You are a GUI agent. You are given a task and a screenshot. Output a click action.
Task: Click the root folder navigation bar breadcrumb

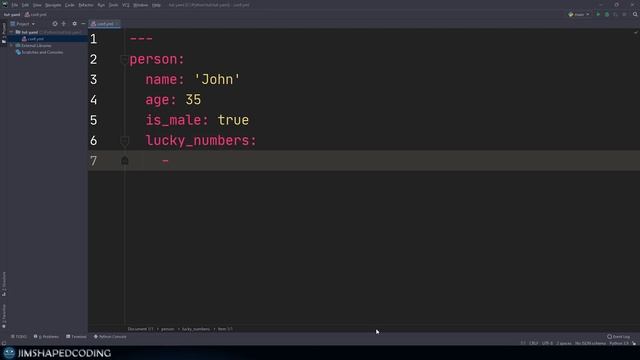tap(12, 15)
